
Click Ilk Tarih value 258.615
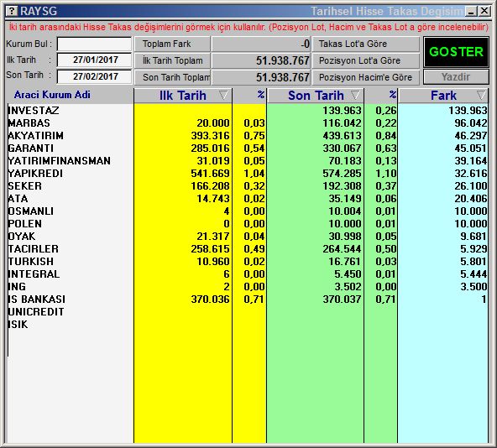[x=210, y=248]
